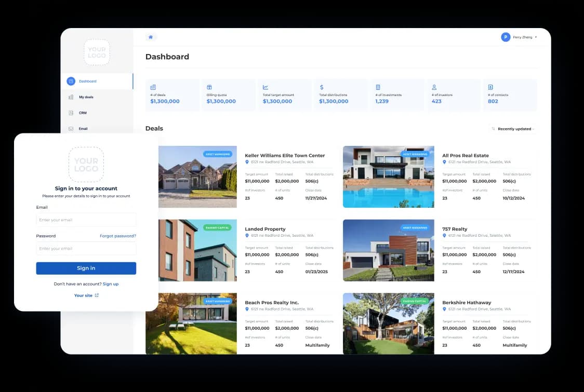Click the Email envelope sidebar icon
The width and height of the screenshot is (584, 392).
(71, 129)
